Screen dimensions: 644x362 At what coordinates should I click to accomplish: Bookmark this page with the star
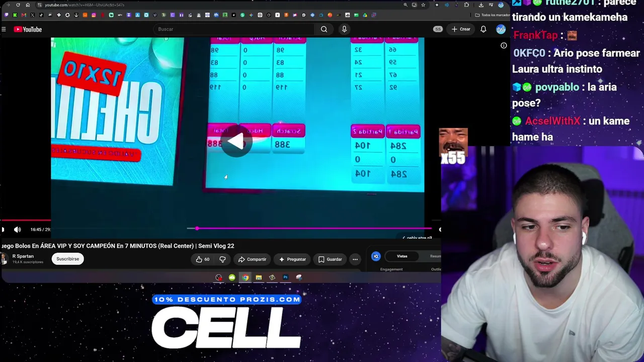tap(423, 5)
